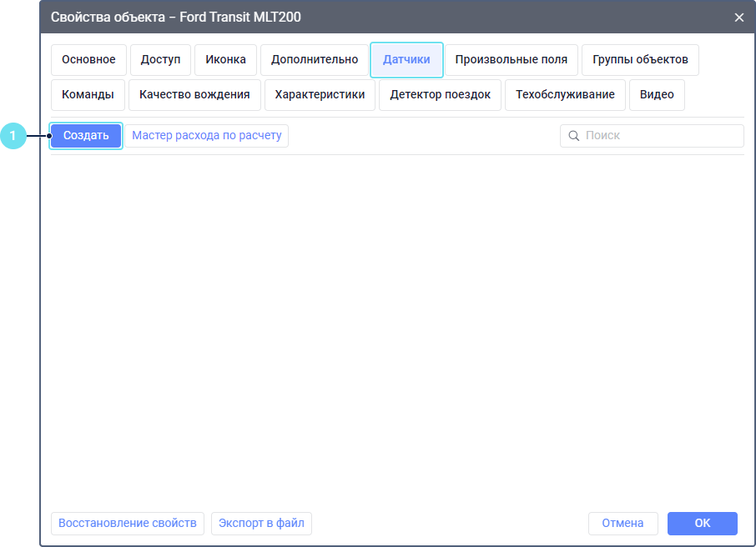Go to the Дополнительно tab
Screen dimensions: 756x547
pyautogui.click(x=315, y=60)
